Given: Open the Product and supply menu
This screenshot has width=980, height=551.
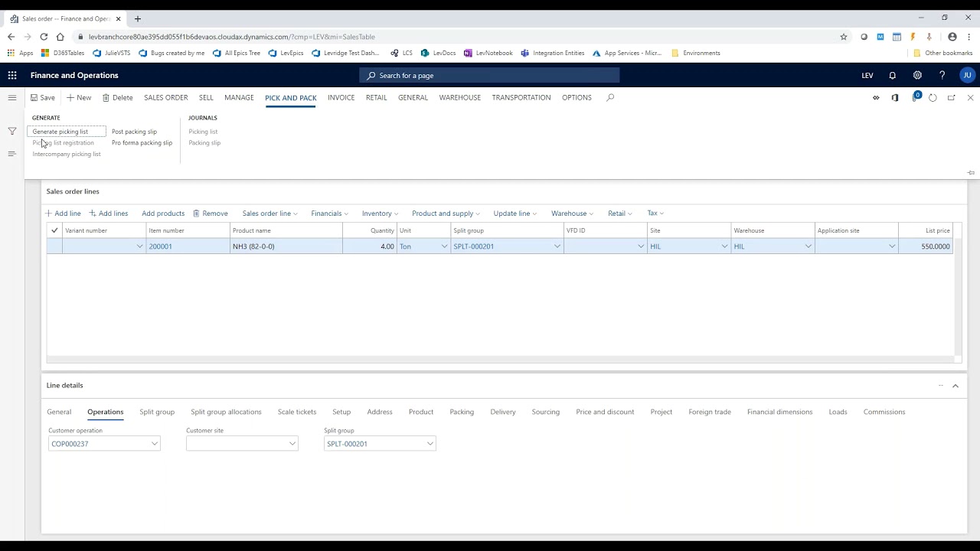Looking at the screenshot, I should (x=446, y=214).
